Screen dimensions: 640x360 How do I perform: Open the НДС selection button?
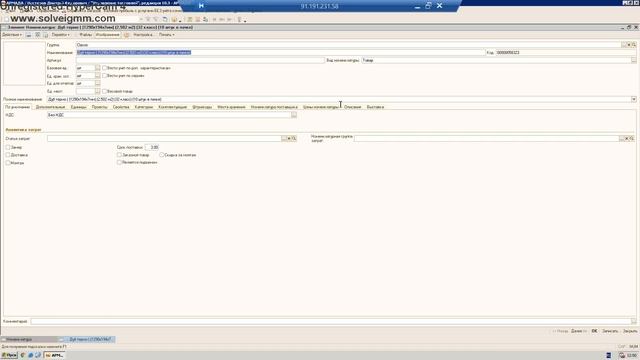[294, 115]
